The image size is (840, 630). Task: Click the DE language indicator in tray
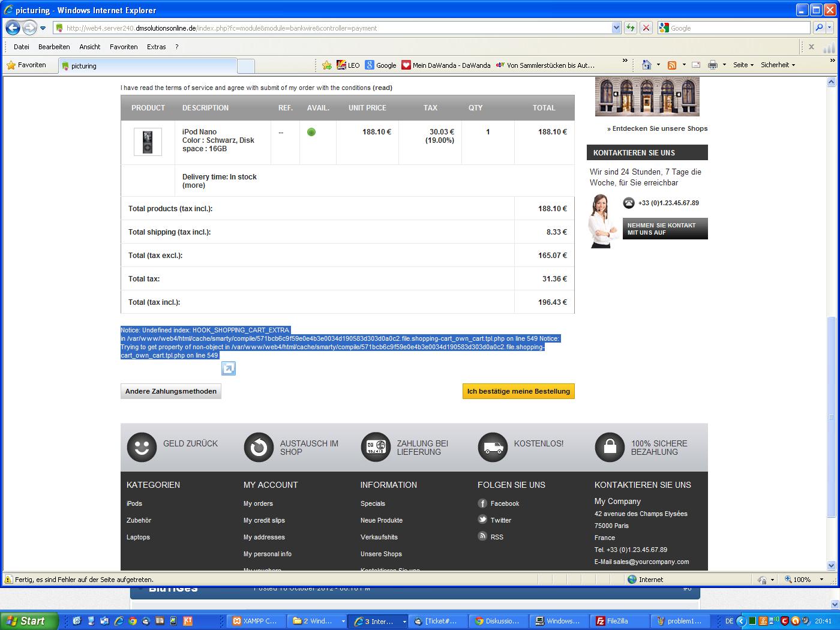729,621
